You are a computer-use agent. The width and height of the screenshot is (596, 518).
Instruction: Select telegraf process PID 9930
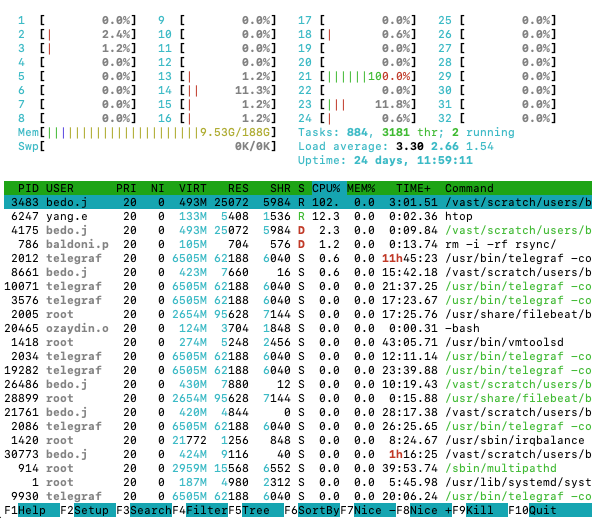[298, 496]
